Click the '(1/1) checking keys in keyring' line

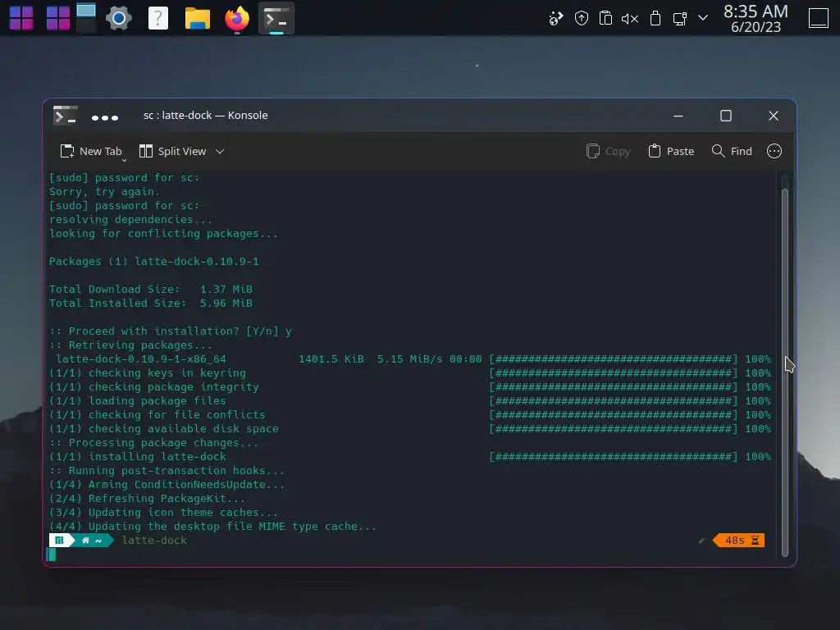pos(148,373)
